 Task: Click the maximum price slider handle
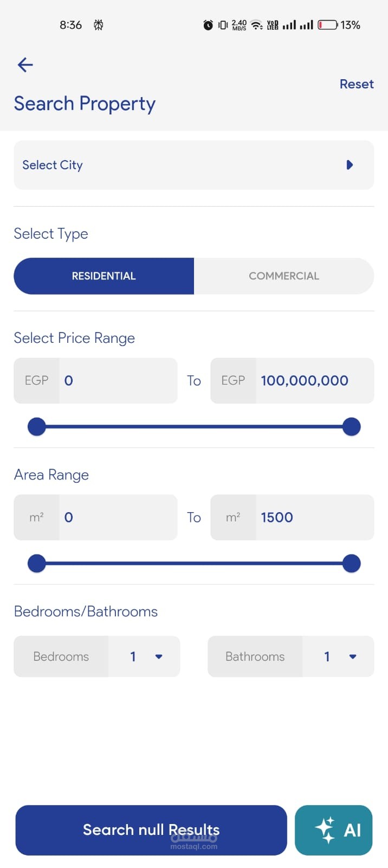click(x=352, y=426)
